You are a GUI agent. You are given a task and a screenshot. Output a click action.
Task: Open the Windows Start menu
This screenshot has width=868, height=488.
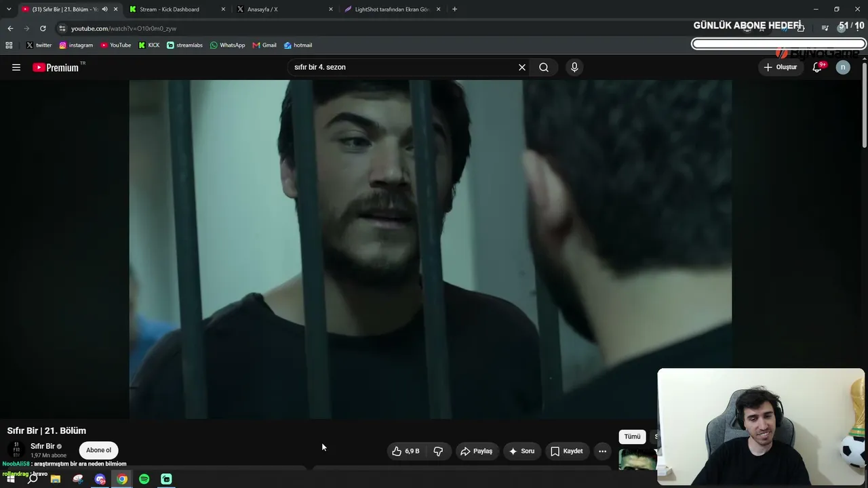pyautogui.click(x=10, y=479)
